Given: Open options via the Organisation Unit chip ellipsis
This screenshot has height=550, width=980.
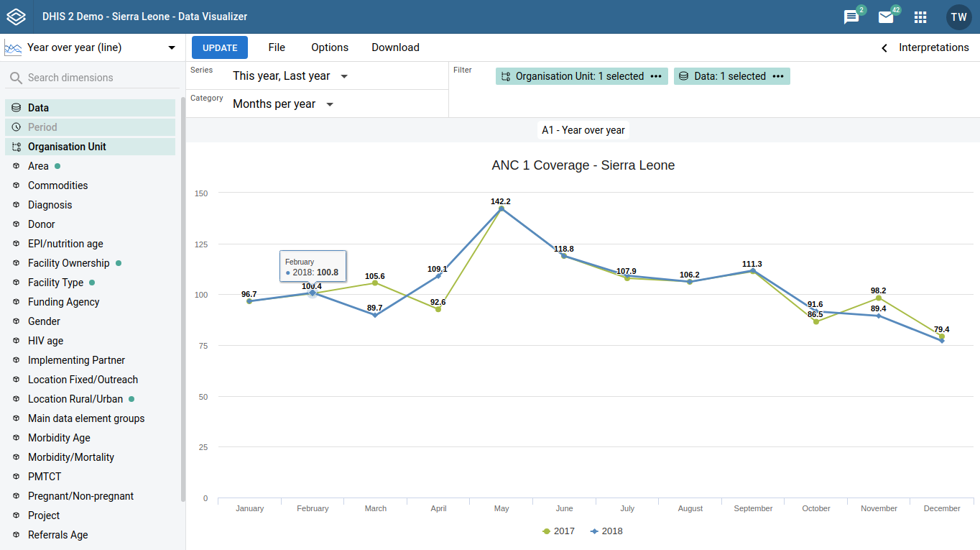Looking at the screenshot, I should [656, 75].
